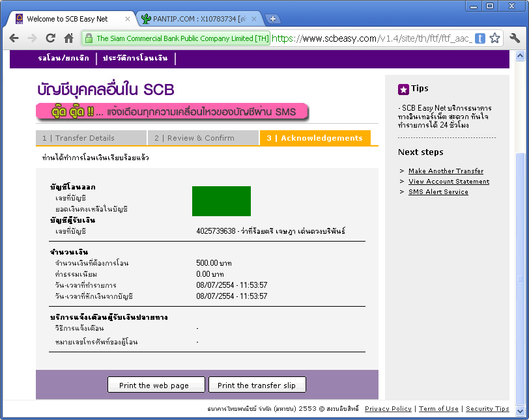This screenshot has height=420, width=529.
Task: Open the 'Make Another Transfer' link
Action: coord(446,171)
